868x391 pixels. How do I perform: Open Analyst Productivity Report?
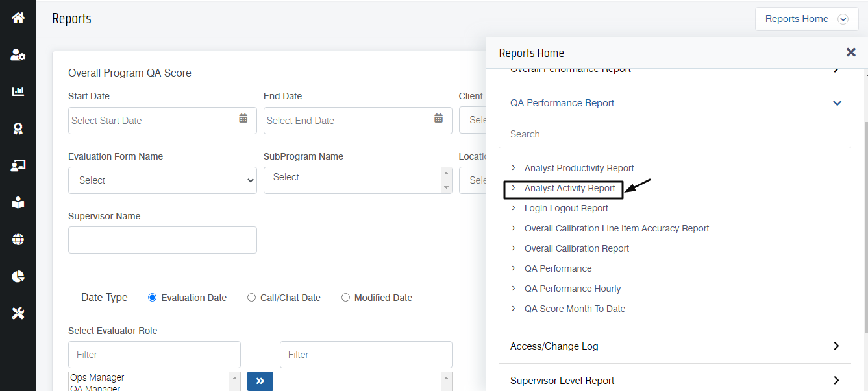(579, 168)
